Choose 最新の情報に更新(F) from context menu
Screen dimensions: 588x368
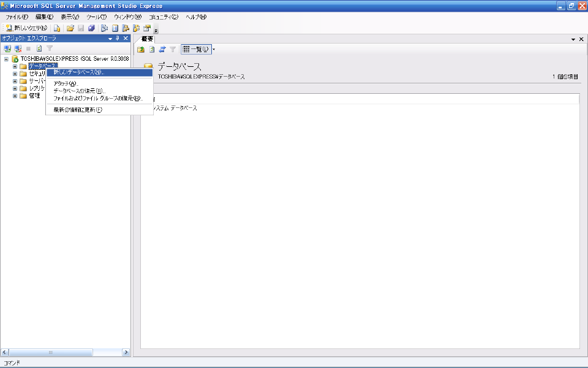(x=99, y=110)
